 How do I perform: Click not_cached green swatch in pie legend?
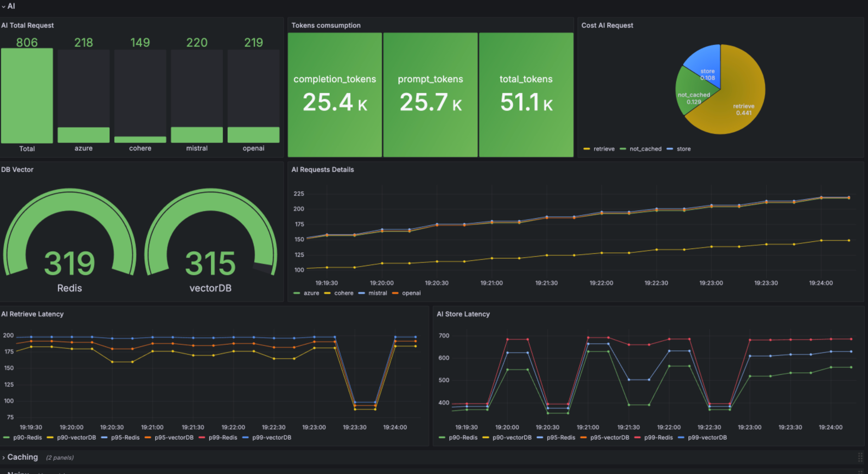(623, 149)
